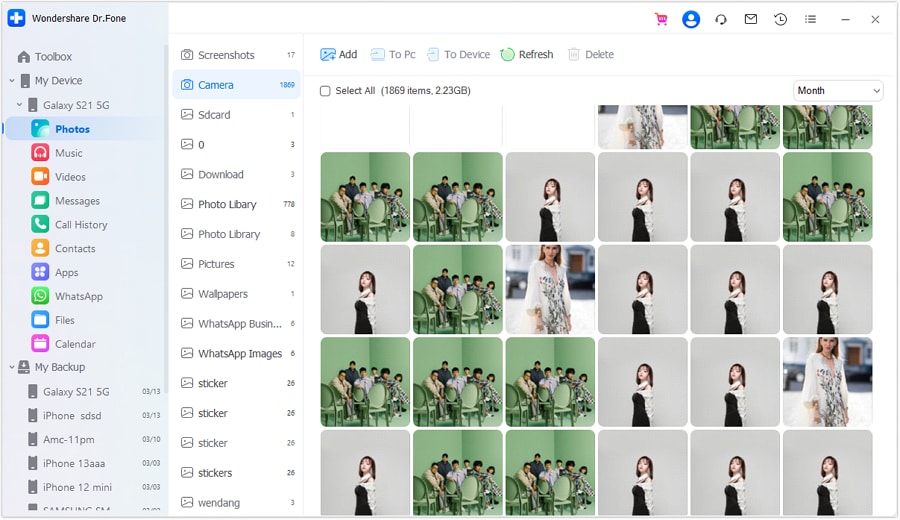
Task: Open the history clock icon
Action: point(780,19)
